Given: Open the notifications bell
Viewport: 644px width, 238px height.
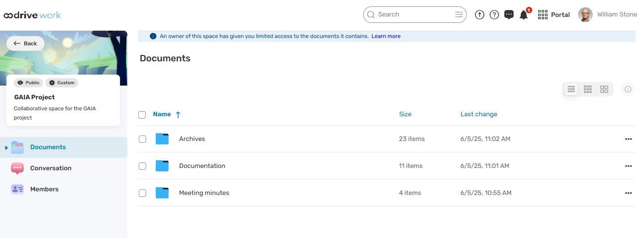Looking at the screenshot, I should pos(524,15).
